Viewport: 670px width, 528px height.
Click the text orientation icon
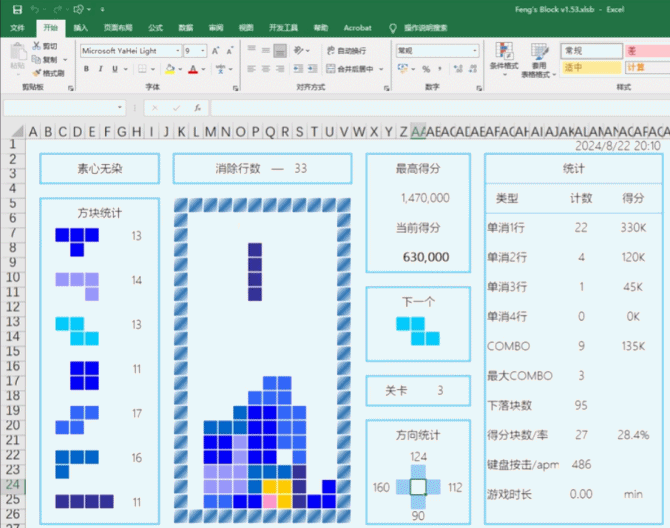click(298, 50)
